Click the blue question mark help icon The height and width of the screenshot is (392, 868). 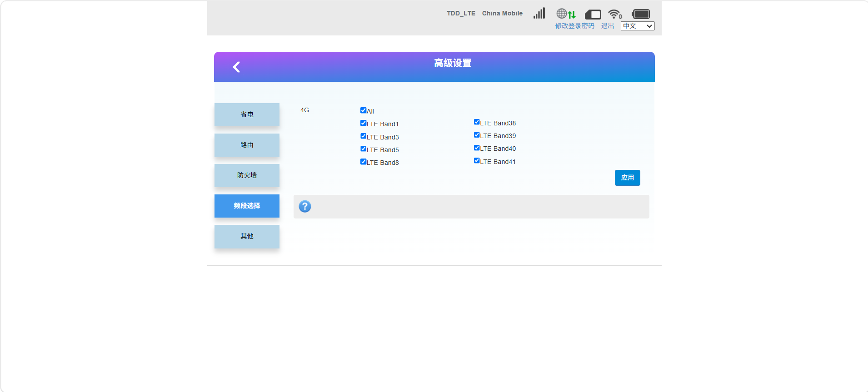pos(305,207)
